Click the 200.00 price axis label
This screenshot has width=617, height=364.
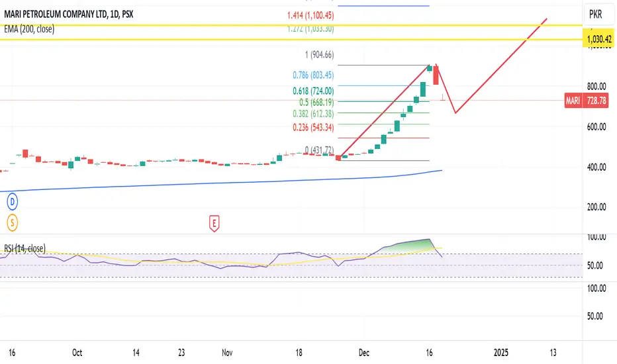coord(596,207)
